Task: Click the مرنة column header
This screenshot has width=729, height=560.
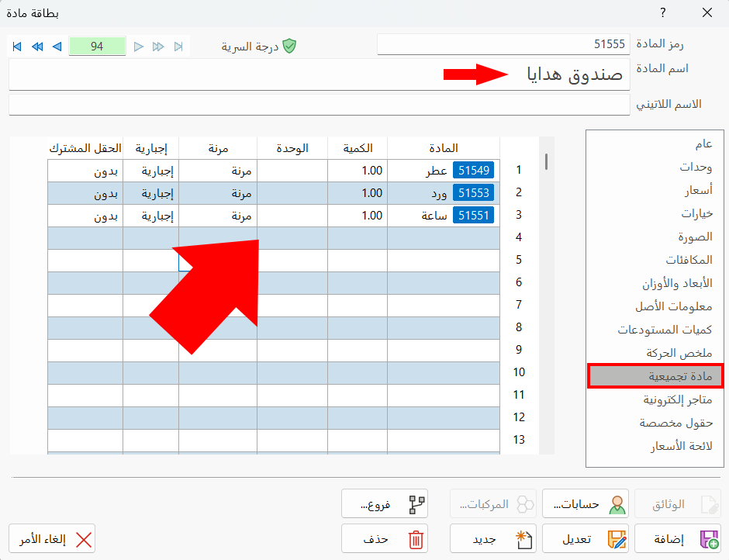Action: 218,148
